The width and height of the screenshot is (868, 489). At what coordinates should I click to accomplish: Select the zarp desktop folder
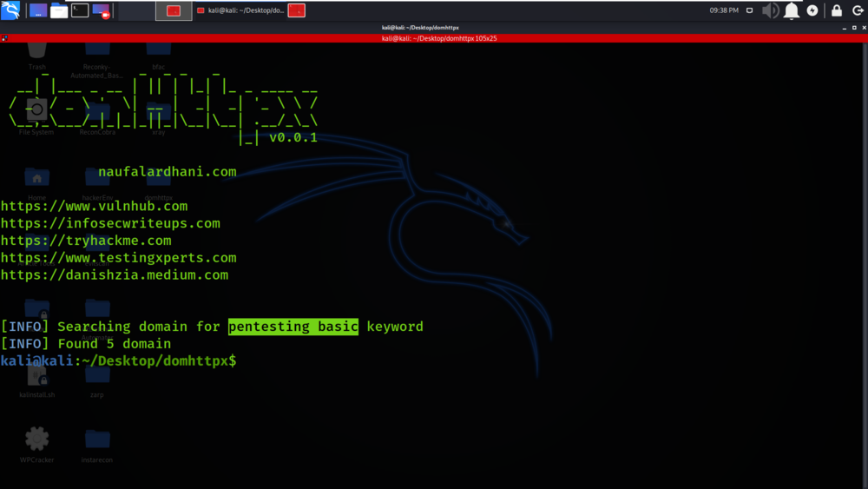pyautogui.click(x=97, y=381)
